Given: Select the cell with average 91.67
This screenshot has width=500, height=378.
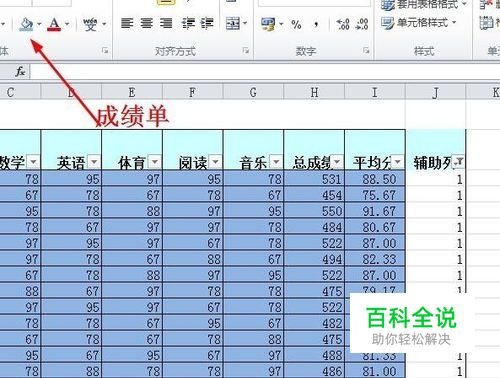Looking at the screenshot, I should tap(375, 211).
